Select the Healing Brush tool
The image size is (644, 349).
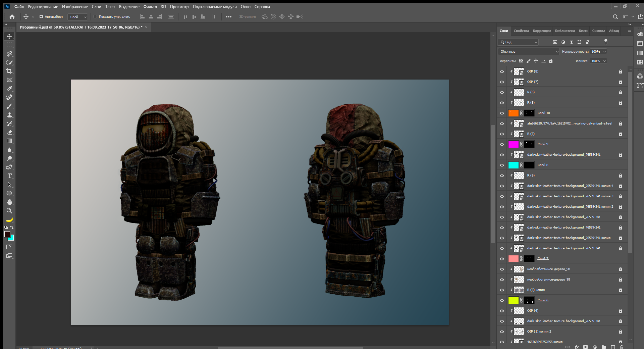9,97
